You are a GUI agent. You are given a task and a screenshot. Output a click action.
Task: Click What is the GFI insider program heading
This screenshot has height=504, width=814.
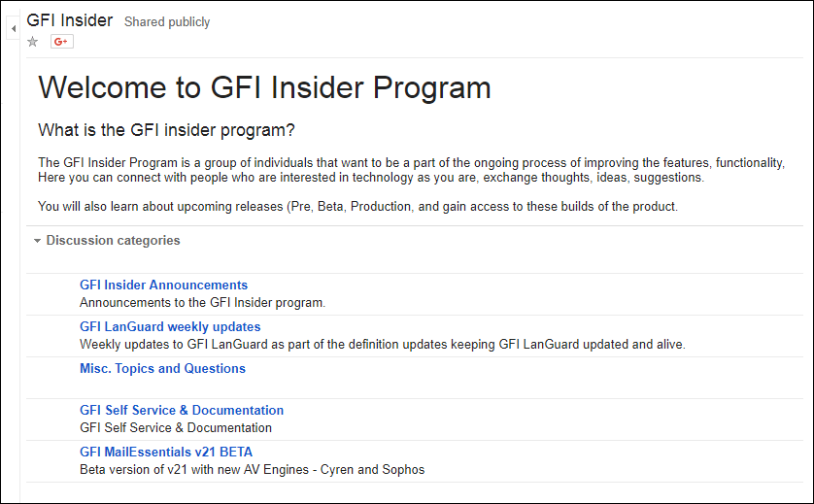click(166, 130)
